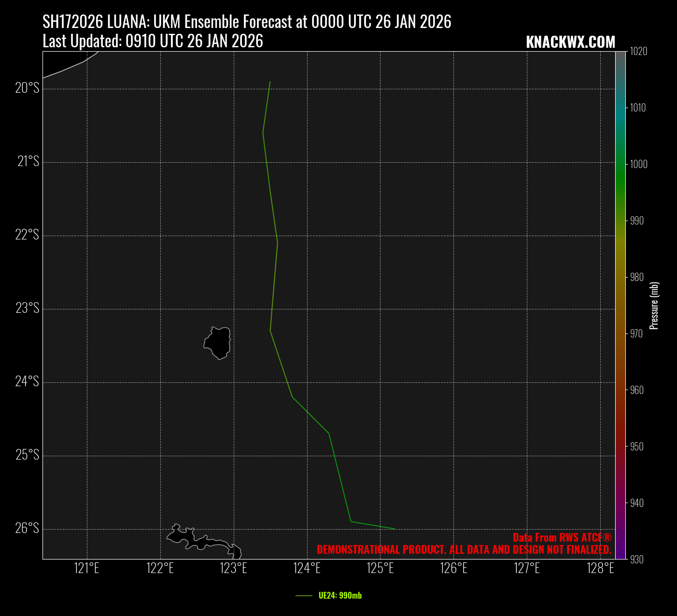Click the 128°E longitude axis label
Image resolution: width=677 pixels, height=616 pixels.
pyautogui.click(x=600, y=568)
